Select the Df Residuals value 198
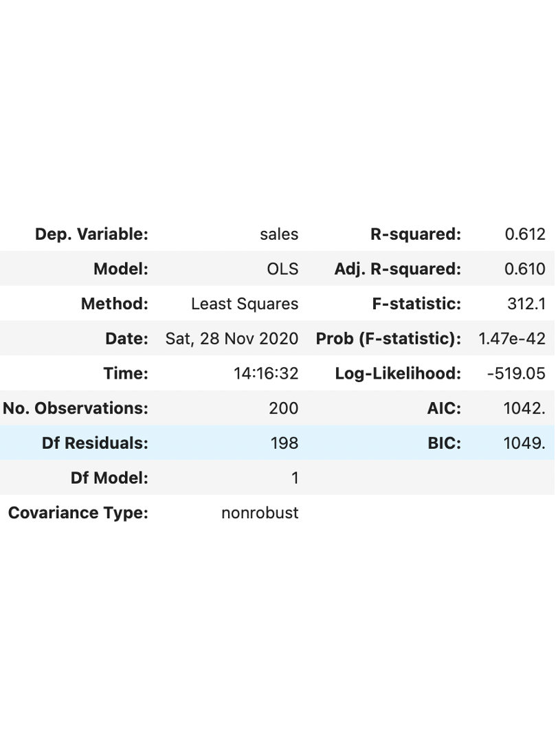 284,443
